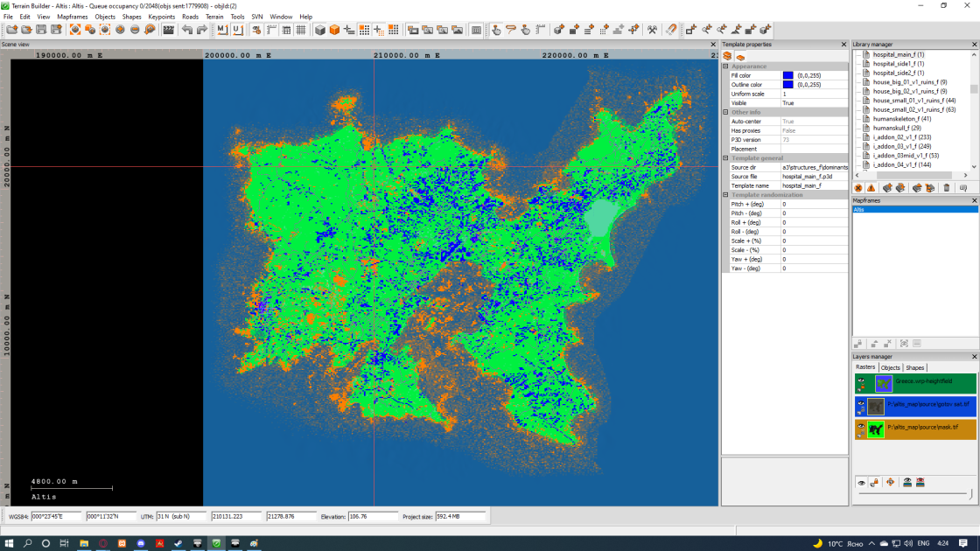This screenshot has height=551, width=980.
Task: Click the Outline color blue swatch
Action: click(x=787, y=84)
